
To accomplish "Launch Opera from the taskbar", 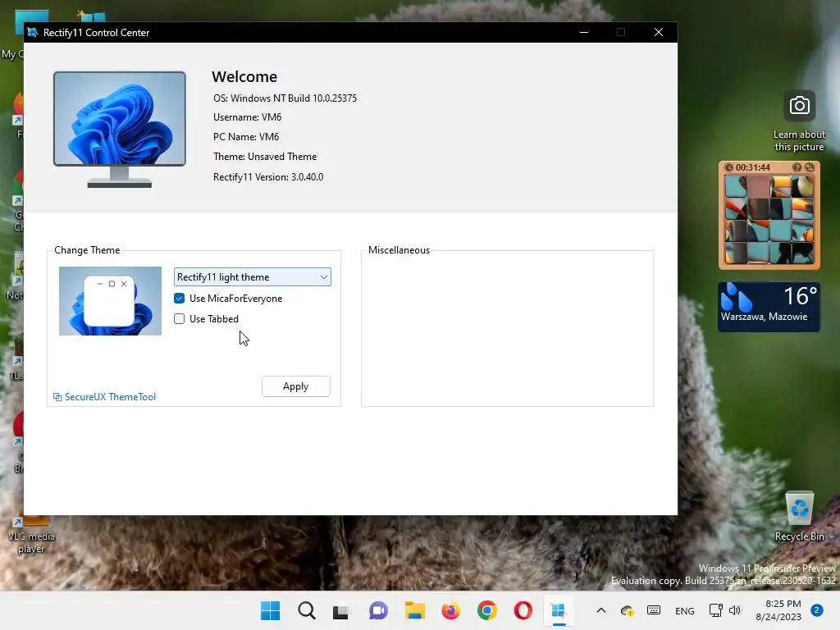I will 523,610.
